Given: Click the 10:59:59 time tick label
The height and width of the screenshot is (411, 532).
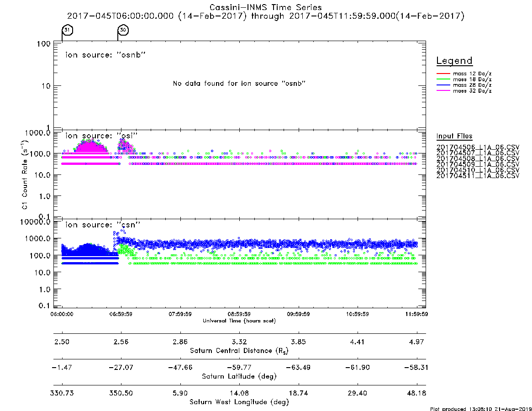Looking at the screenshot, I should 357,314.
